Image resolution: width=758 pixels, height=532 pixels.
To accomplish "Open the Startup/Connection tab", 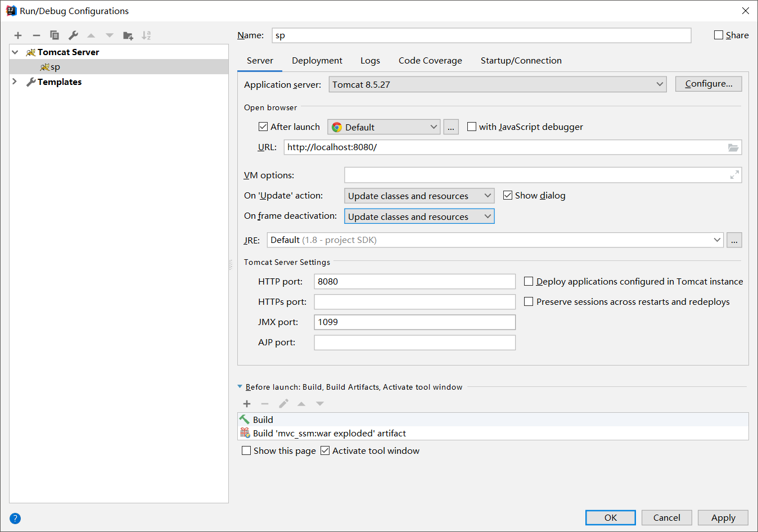I will (521, 61).
